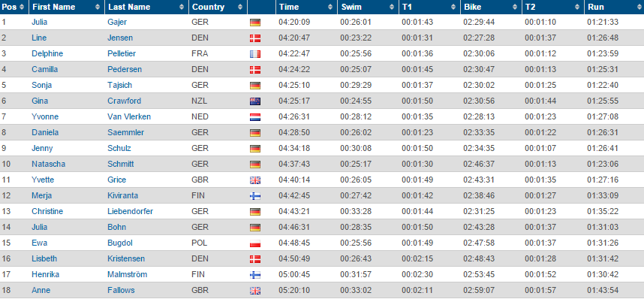
Task: Sort the table by Pos column arrows
Action: click(x=21, y=7)
